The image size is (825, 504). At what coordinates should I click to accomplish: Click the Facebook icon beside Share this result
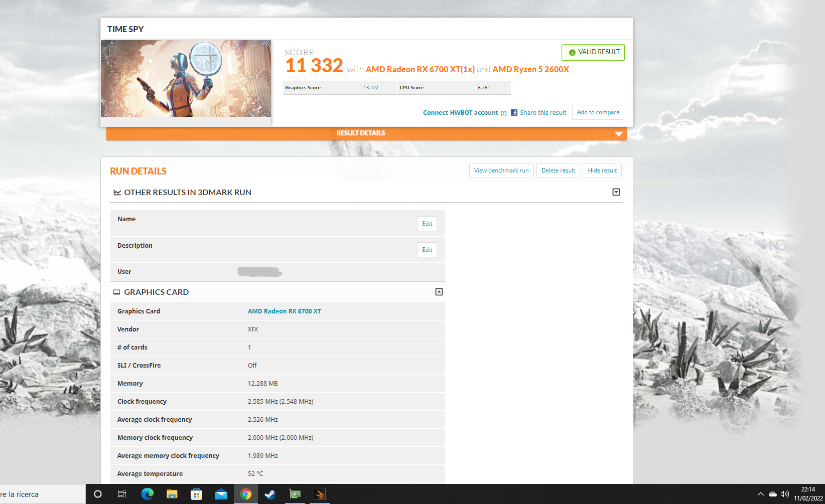[x=514, y=113]
